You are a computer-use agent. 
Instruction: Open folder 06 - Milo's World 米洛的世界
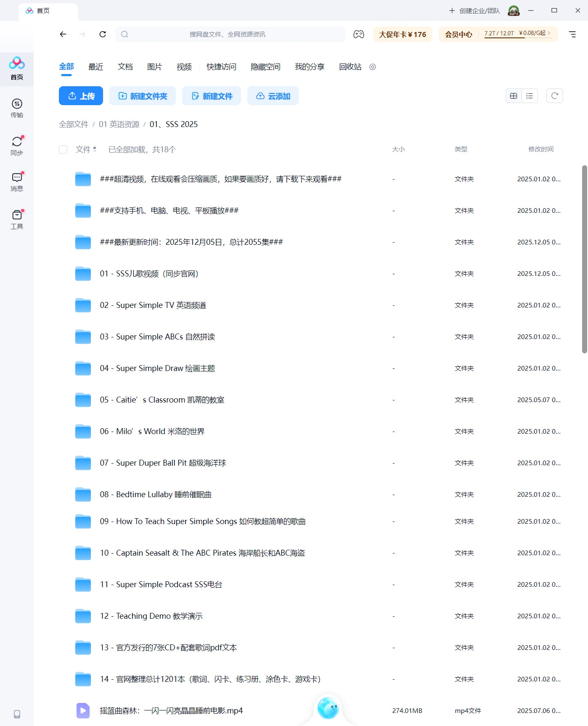click(152, 431)
